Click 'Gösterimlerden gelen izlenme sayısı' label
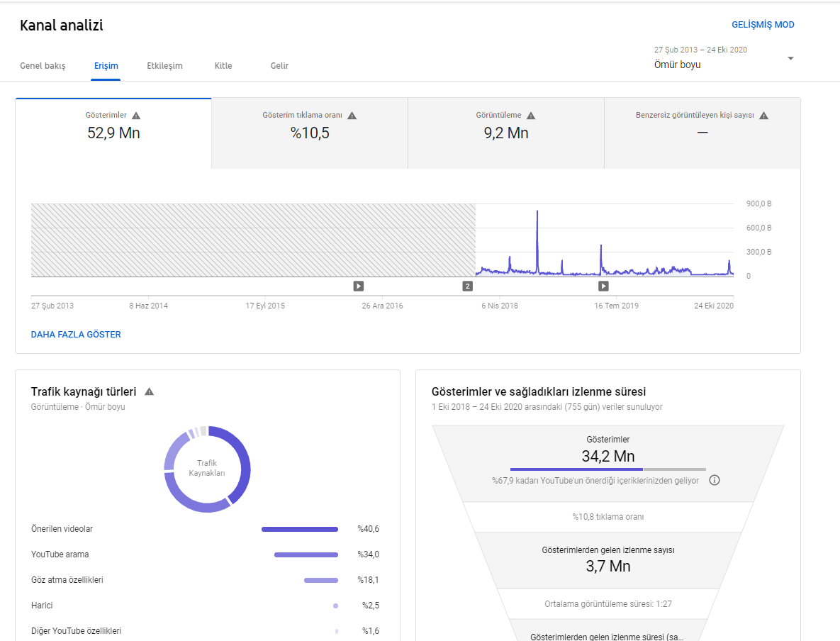The image size is (840, 641). [608, 550]
